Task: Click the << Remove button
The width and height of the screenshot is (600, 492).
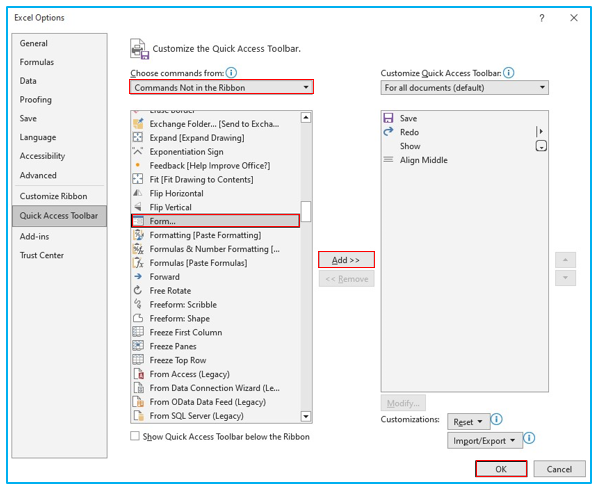Action: pyautogui.click(x=347, y=279)
